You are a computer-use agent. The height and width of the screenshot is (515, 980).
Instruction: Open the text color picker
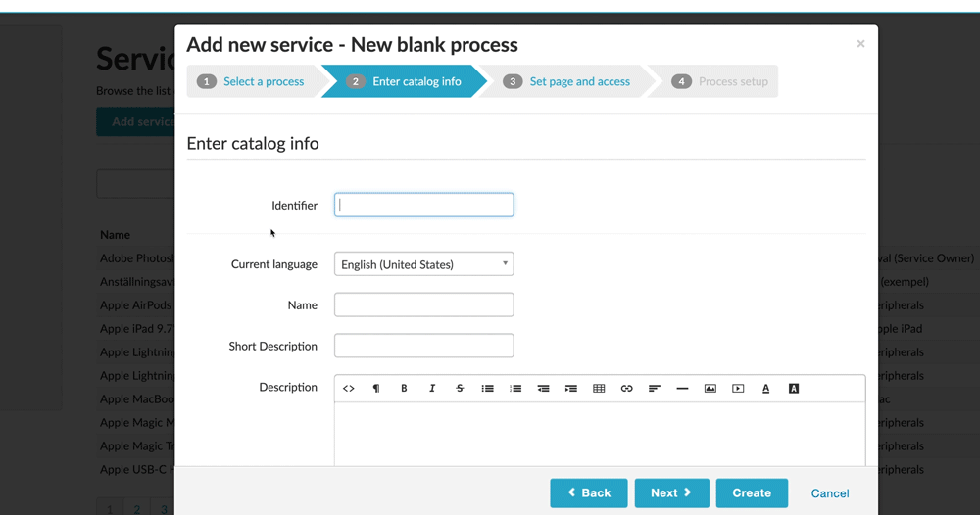[x=765, y=389]
